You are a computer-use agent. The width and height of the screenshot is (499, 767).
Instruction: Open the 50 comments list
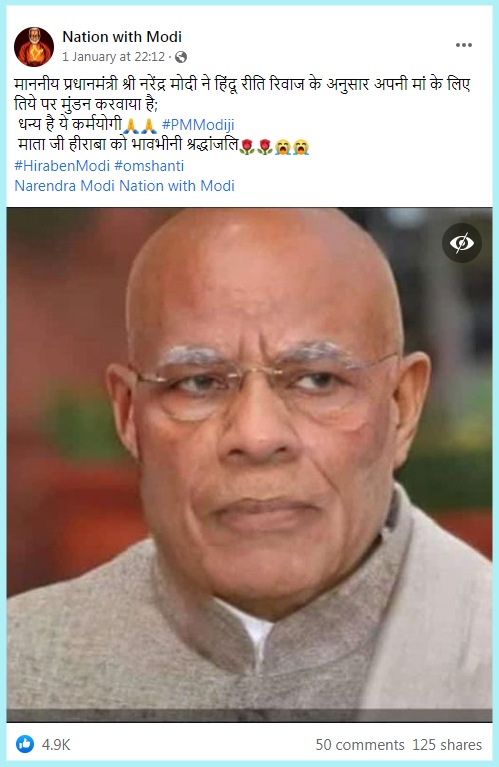tap(360, 745)
